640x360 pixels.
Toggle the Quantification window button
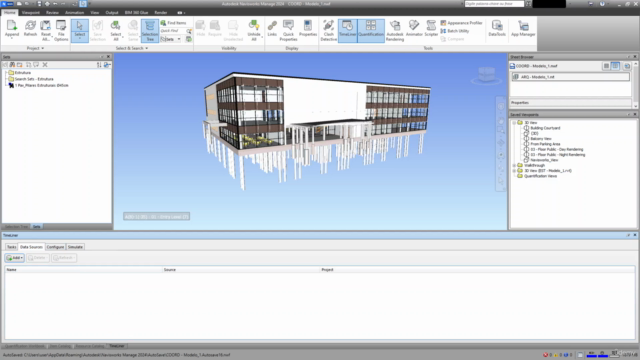(x=371, y=30)
